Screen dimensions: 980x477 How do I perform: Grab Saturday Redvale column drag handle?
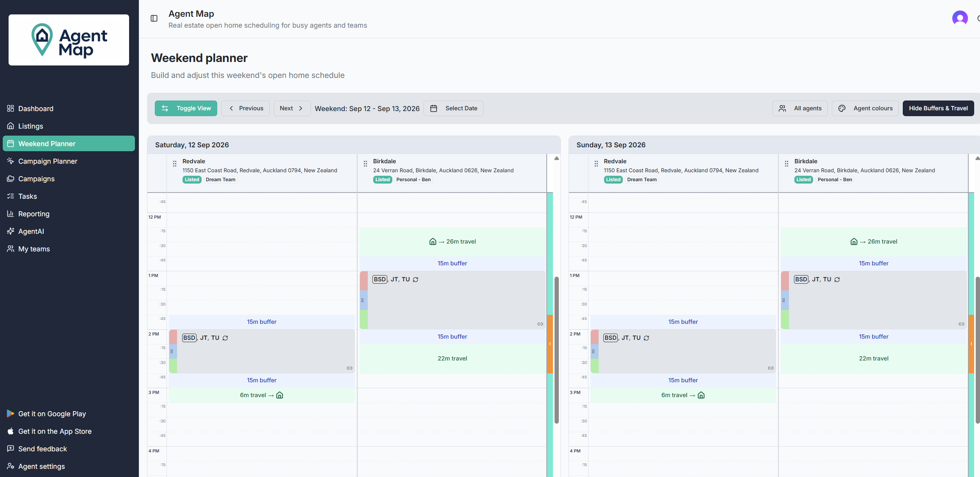[x=175, y=164]
